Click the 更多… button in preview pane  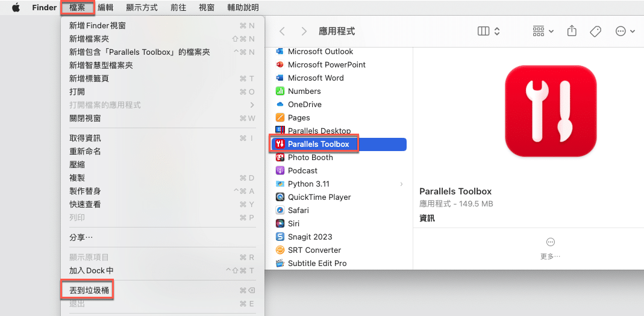pos(551,248)
